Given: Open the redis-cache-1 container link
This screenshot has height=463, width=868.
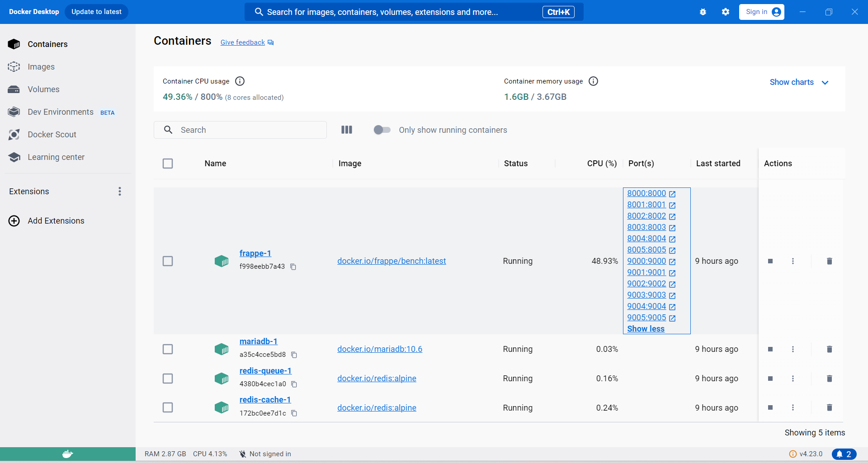Looking at the screenshot, I should tap(265, 400).
